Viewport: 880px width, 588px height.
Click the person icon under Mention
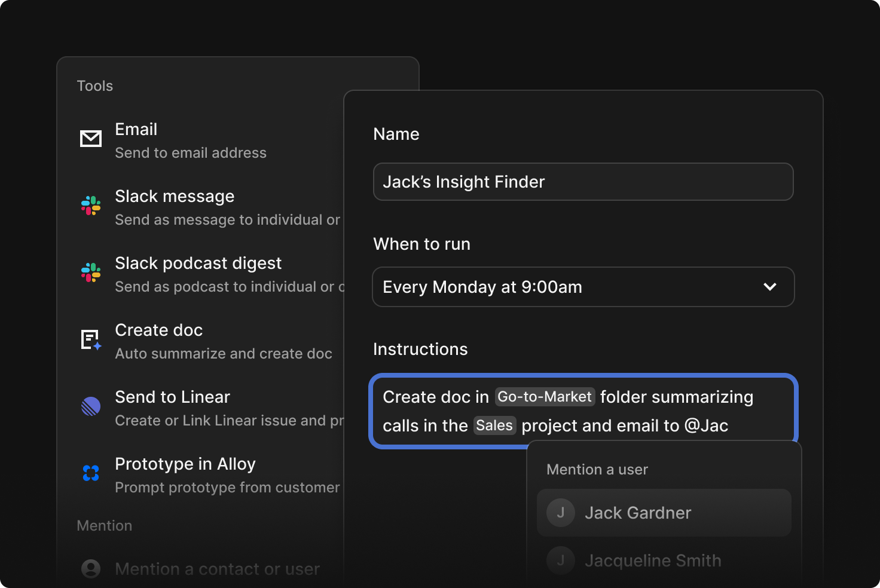(91, 568)
